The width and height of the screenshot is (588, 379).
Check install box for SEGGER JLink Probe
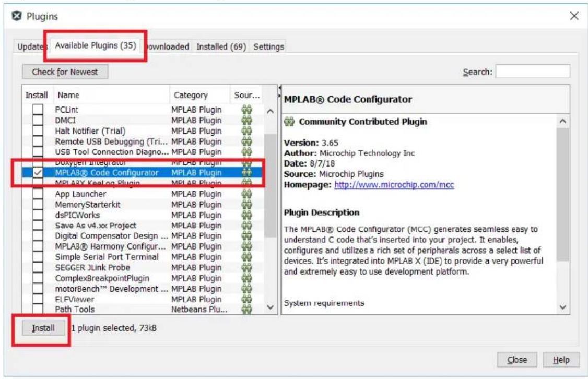point(38,267)
